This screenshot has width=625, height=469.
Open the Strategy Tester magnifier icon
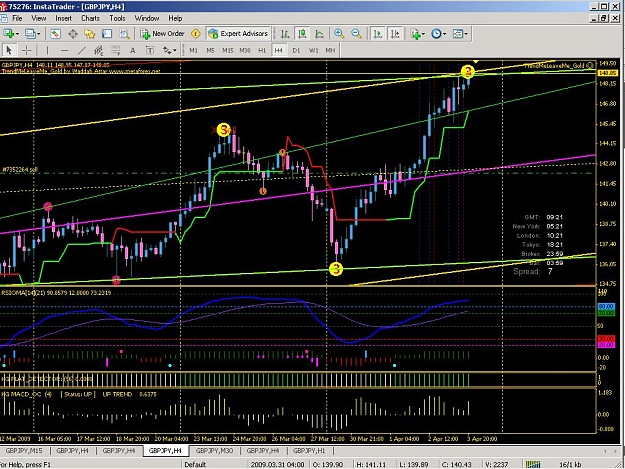[124, 34]
